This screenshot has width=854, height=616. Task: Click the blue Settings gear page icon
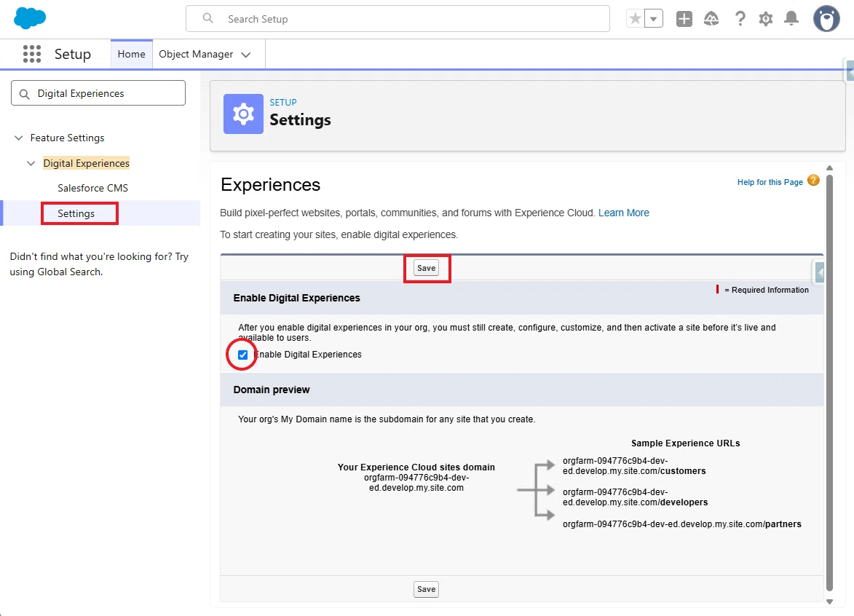tap(243, 114)
